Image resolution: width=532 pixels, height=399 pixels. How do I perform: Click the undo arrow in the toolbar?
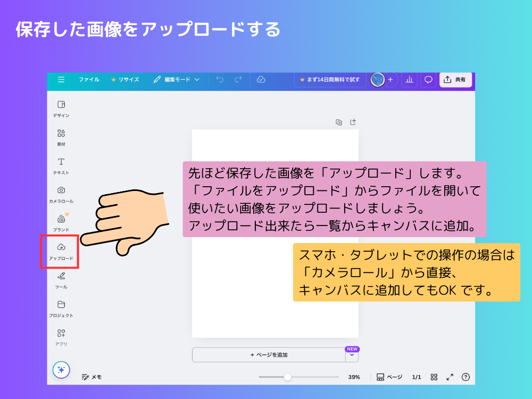pyautogui.click(x=220, y=79)
